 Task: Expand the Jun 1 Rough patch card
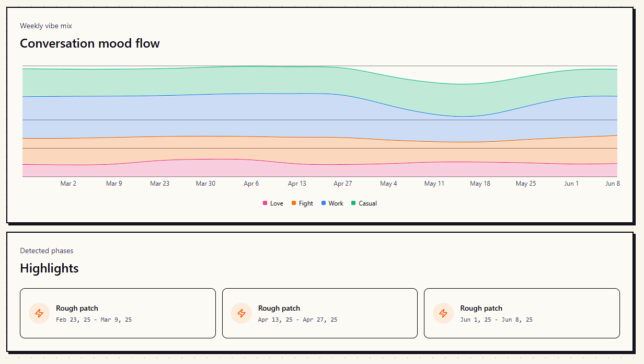[x=522, y=313]
